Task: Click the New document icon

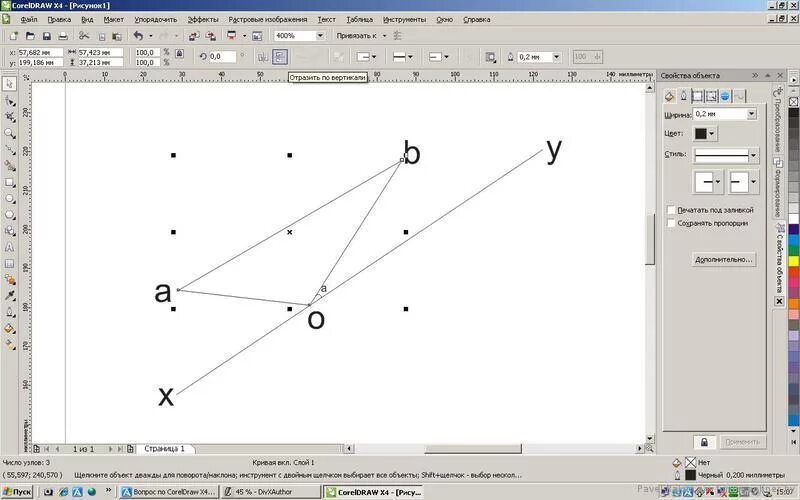Action: point(14,36)
